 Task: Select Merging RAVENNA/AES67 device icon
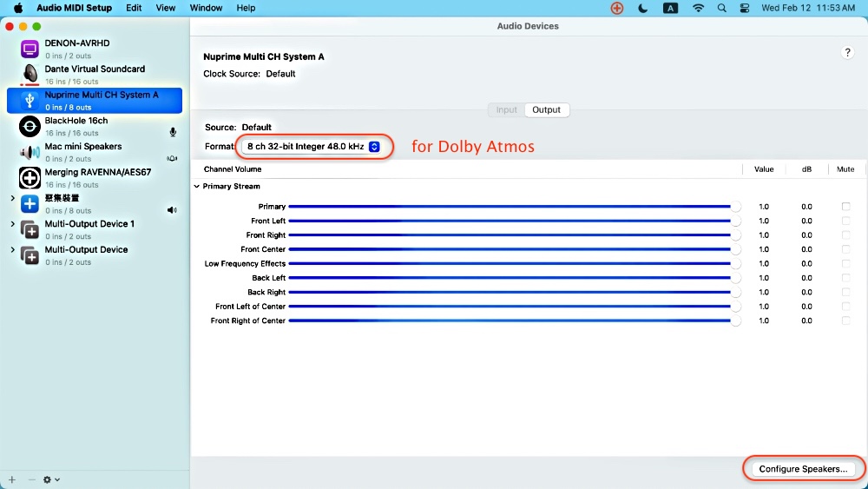click(x=30, y=178)
